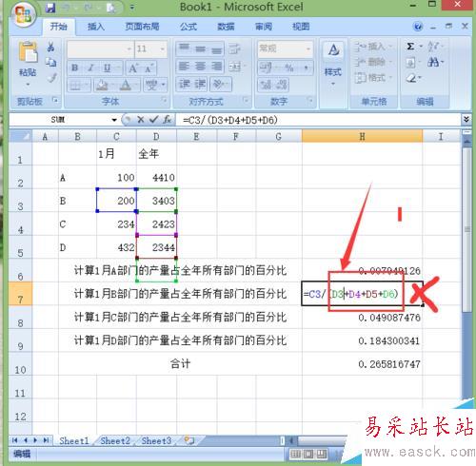Center text horizontally
476x466 pixels.
pos(200,67)
